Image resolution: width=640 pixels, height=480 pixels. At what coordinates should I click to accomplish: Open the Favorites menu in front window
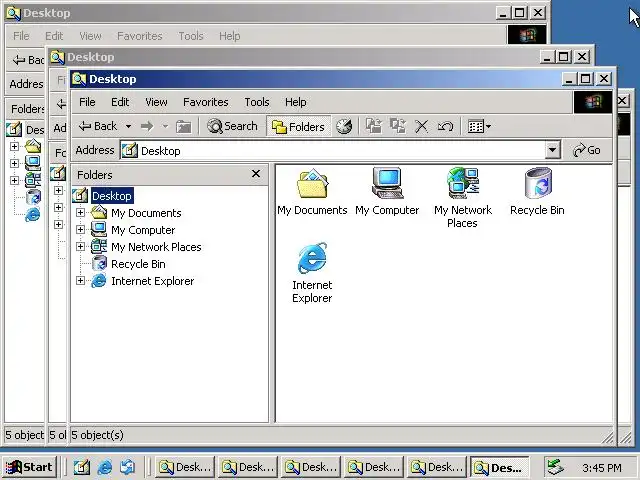point(206,102)
